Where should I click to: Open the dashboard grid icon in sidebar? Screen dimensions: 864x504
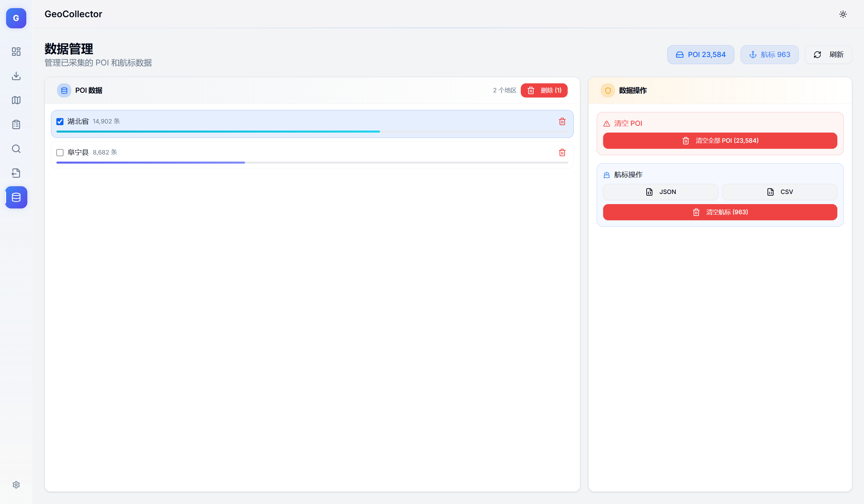click(x=16, y=51)
